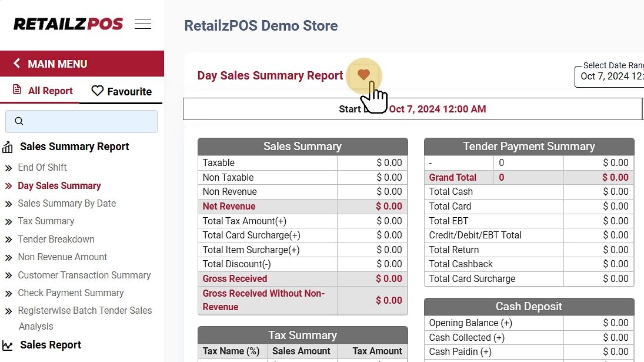Click the report search input field
The height and width of the screenshot is (362, 644).
(x=88, y=121)
